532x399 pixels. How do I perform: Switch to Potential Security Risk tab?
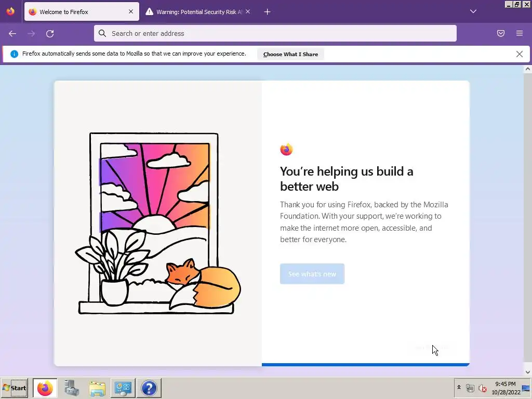198,11
